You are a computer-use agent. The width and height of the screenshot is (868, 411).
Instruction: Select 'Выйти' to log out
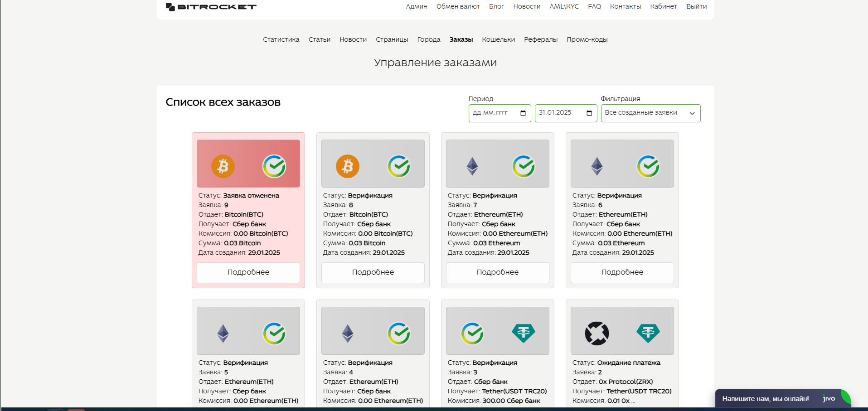pos(696,6)
